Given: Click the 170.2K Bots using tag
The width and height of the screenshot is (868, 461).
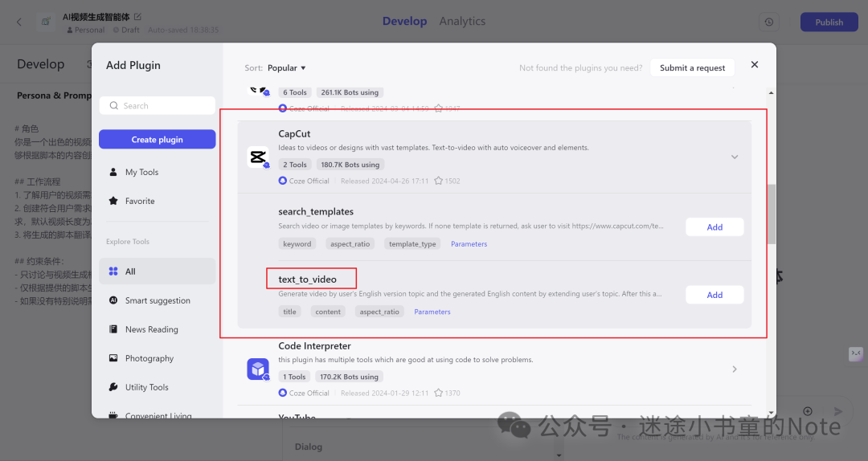Looking at the screenshot, I should click(x=350, y=377).
